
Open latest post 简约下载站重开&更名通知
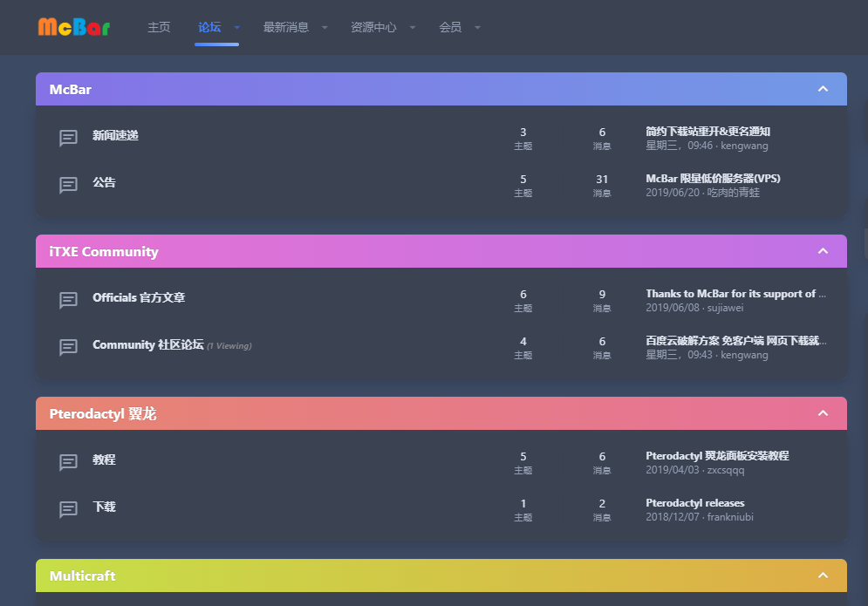point(708,131)
